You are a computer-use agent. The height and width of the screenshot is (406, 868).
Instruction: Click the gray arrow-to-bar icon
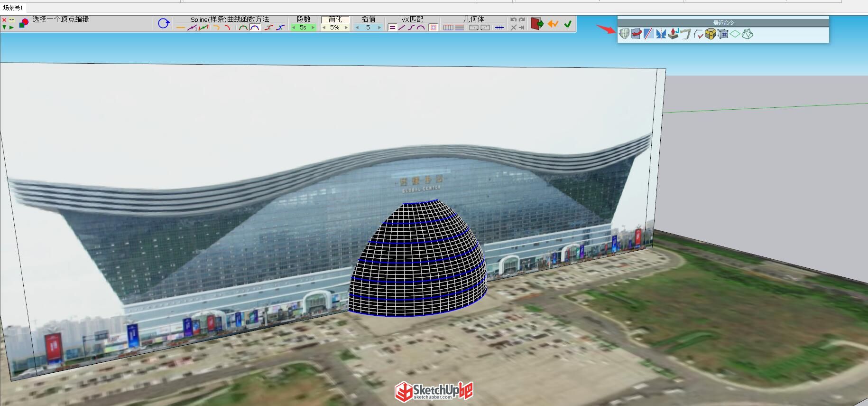(522, 28)
